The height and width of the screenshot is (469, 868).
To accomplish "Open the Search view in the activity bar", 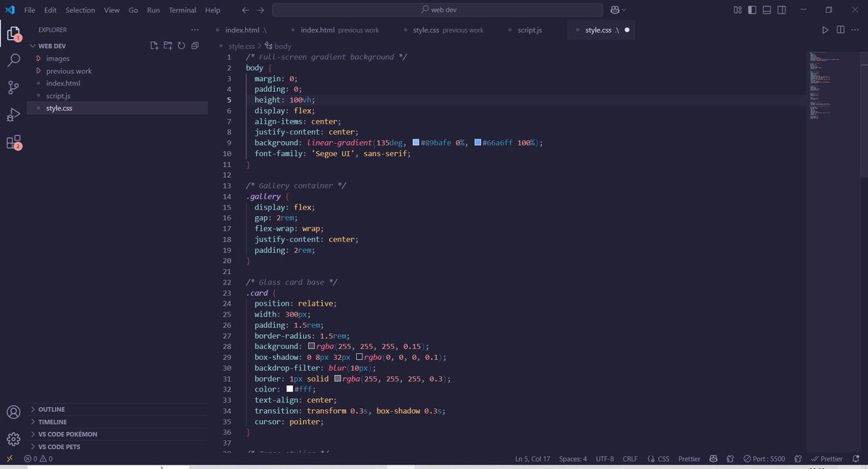I will click(x=14, y=61).
